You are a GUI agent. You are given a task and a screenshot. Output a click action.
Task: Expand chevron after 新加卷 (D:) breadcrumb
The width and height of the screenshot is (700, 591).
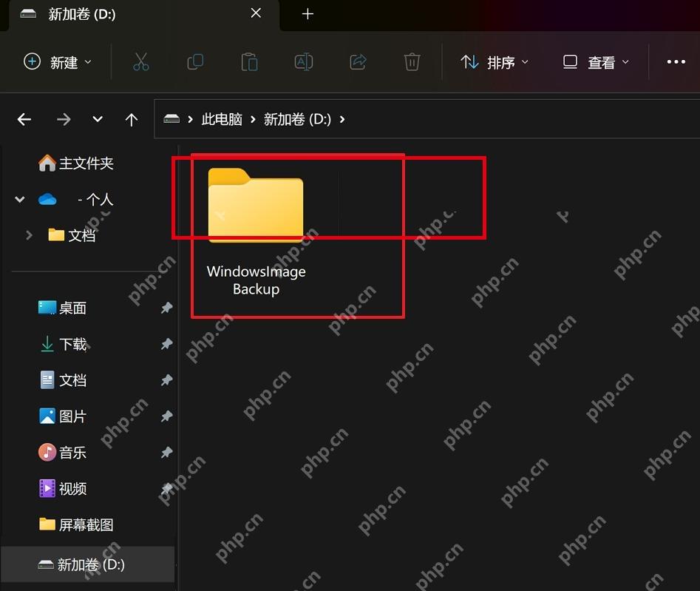[342, 119]
